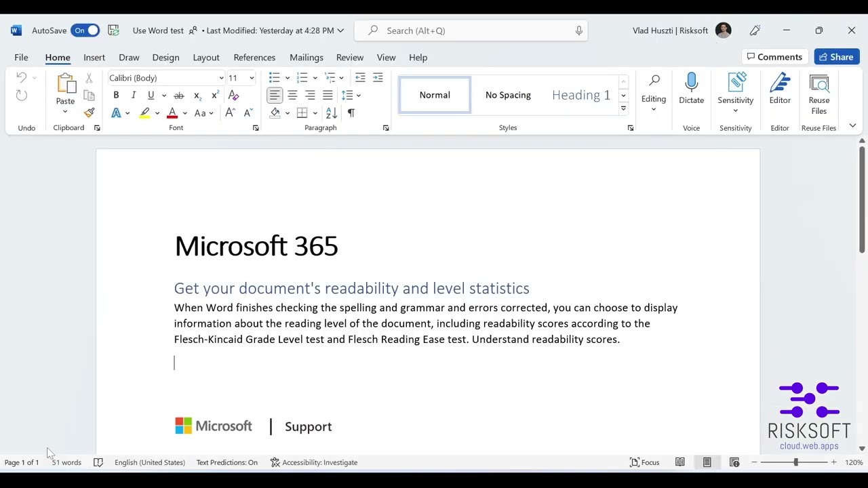Click the pen coming-soon icon in title bar
Screen dimensions: 868x488
[x=755, y=30]
